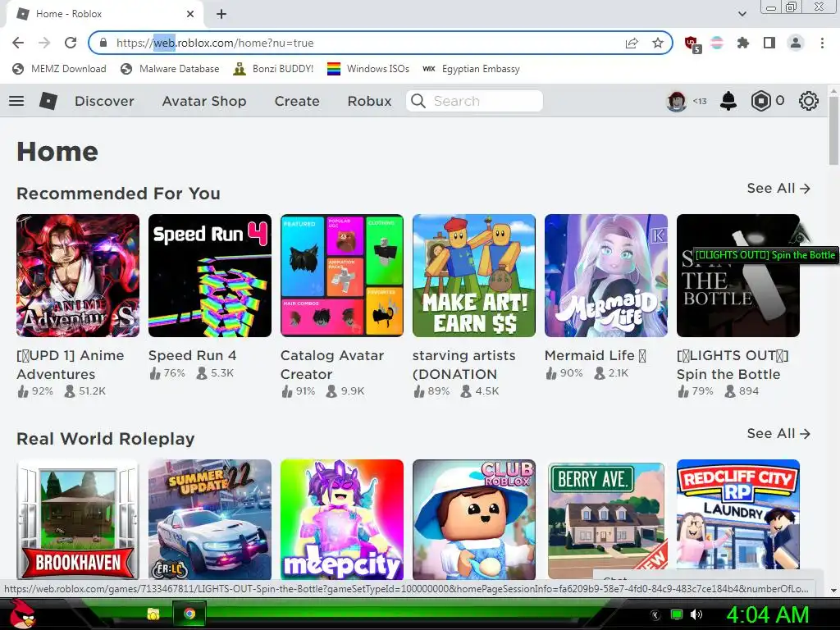Open the Create menu item
The width and height of the screenshot is (840, 630).
pos(297,101)
